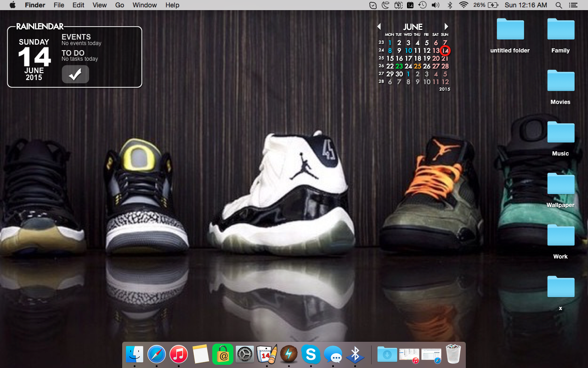The image size is (588, 368).
Task: Open the Downloads stack in Dock
Action: (x=387, y=354)
